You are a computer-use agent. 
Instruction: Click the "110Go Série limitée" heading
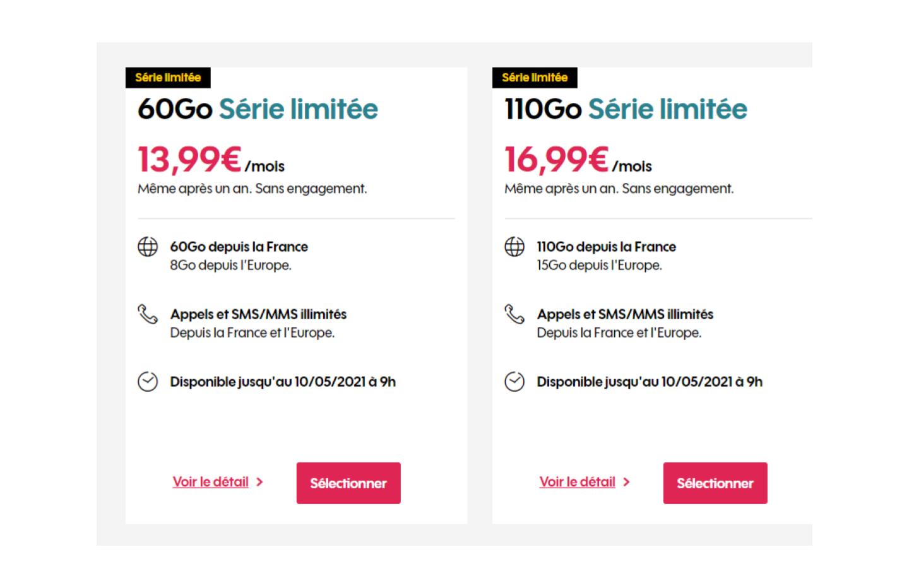(626, 109)
